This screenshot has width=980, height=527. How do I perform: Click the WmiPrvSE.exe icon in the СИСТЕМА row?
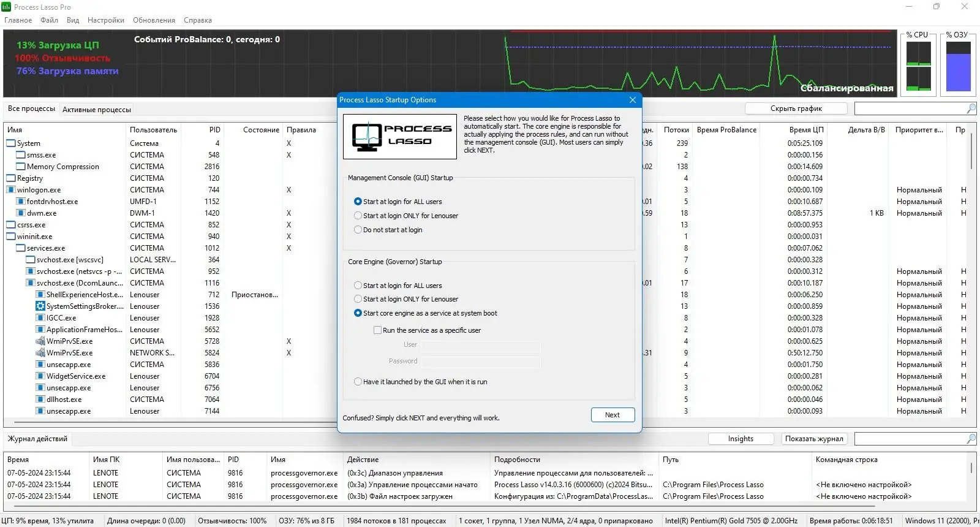pos(40,341)
